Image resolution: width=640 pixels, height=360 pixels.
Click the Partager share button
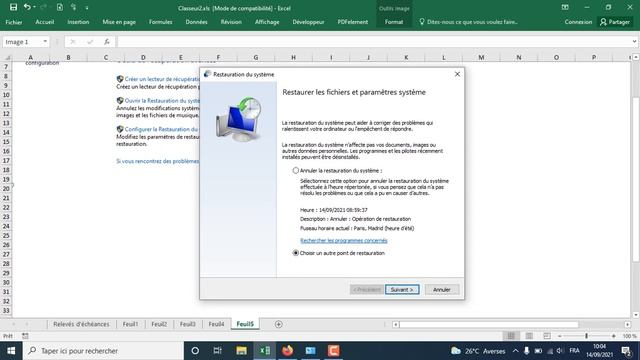click(x=615, y=22)
